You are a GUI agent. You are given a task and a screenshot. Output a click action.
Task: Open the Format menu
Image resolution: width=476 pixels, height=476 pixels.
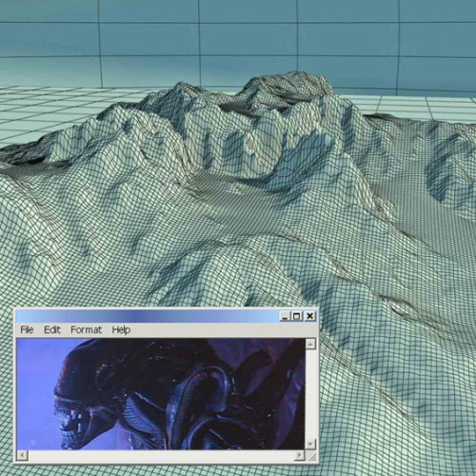[x=86, y=329]
